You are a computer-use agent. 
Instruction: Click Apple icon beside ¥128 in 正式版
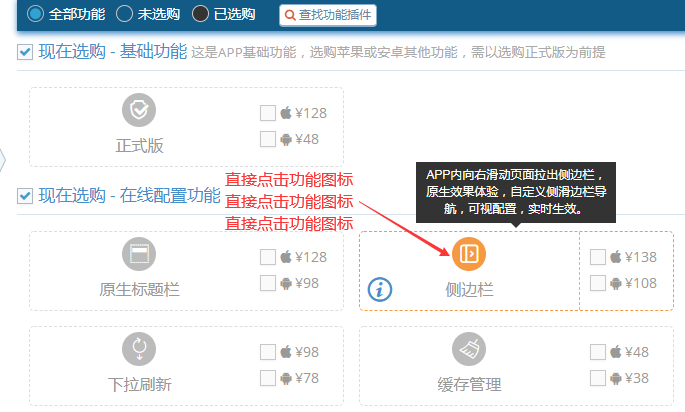pyautogui.click(x=286, y=113)
